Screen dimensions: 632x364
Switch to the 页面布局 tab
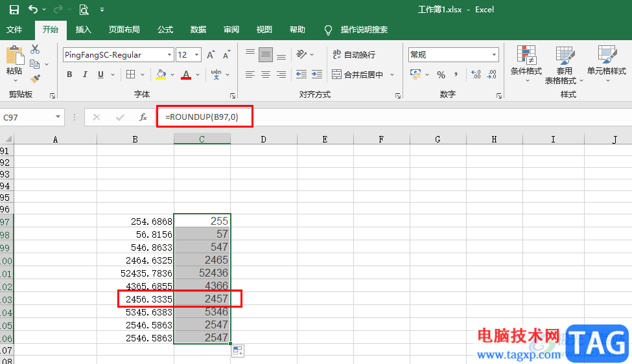(124, 29)
